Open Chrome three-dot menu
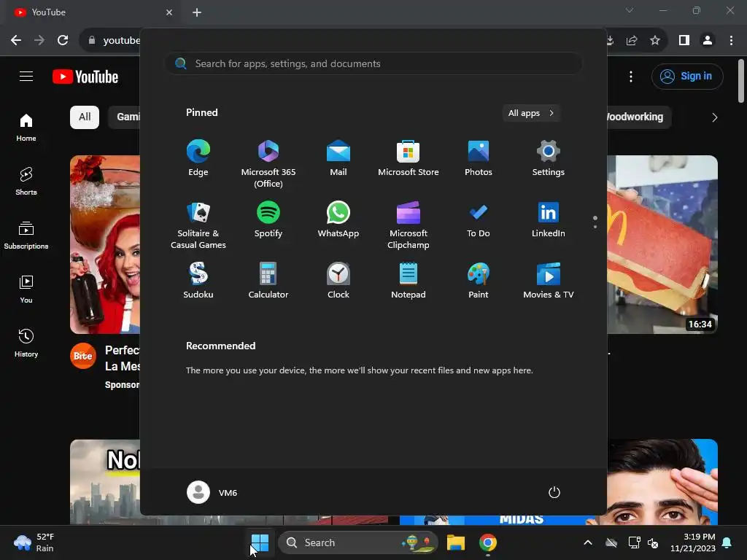Viewport: 747px width, 560px height. tap(731, 41)
